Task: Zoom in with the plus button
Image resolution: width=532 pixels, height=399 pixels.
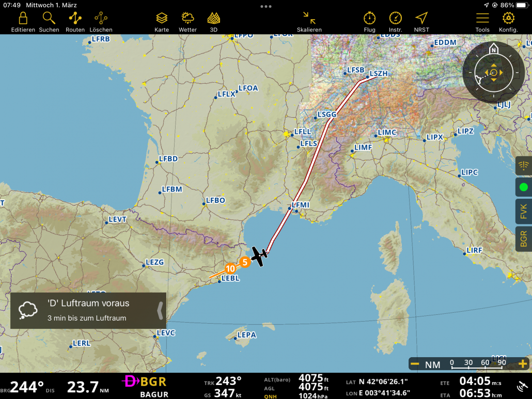Action: click(522, 364)
